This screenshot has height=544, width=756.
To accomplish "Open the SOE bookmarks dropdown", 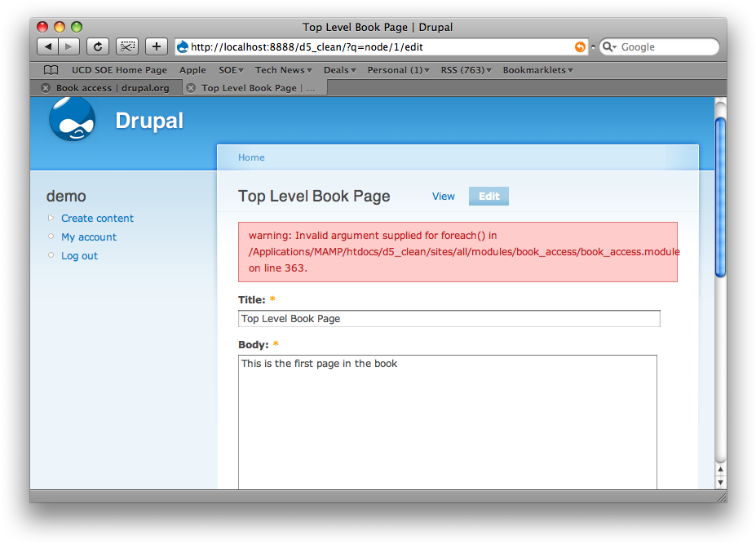I will pos(231,70).
